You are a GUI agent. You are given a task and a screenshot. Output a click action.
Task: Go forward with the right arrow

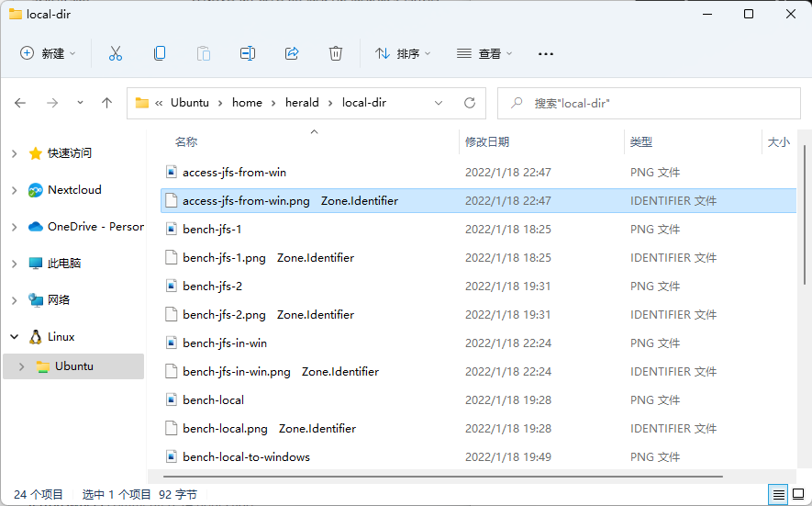click(x=52, y=103)
